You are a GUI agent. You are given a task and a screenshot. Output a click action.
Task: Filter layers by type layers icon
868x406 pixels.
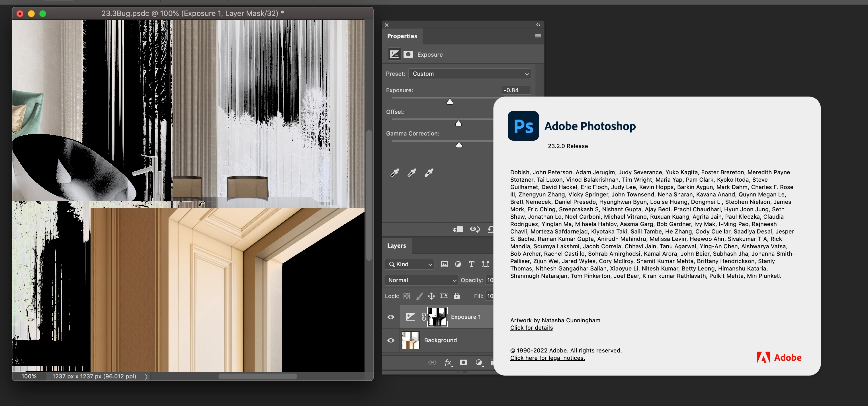tap(471, 264)
